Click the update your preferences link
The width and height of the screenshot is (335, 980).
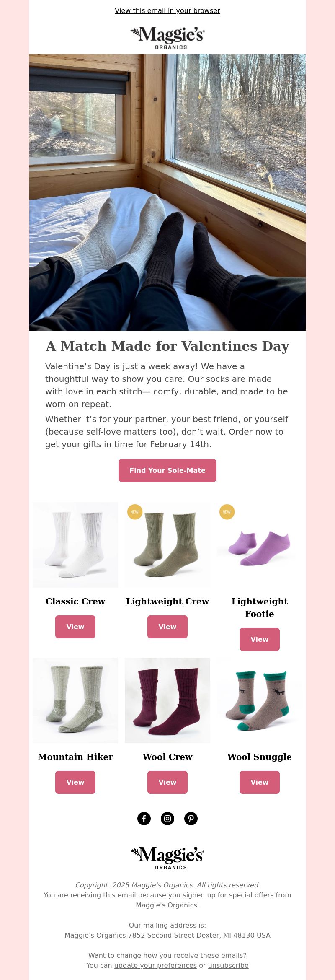pos(155,965)
